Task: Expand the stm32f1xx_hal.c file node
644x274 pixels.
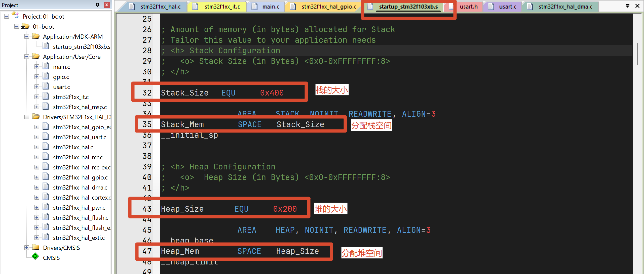Action: click(37, 147)
